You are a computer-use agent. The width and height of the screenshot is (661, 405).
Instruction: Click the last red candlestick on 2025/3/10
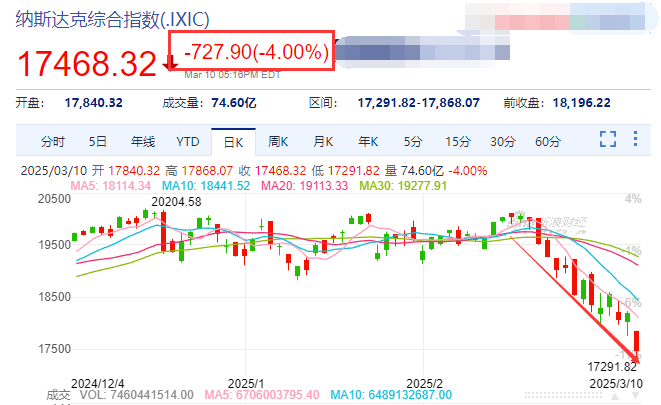[637, 341]
